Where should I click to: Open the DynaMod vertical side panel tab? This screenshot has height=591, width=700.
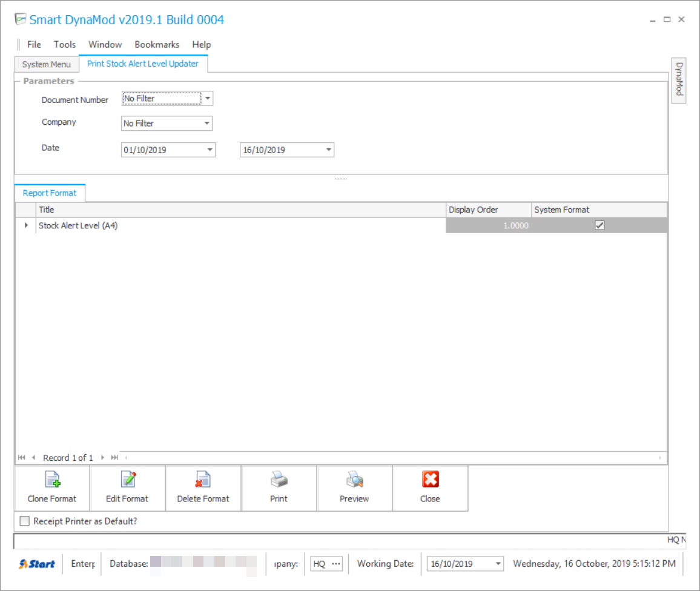679,80
